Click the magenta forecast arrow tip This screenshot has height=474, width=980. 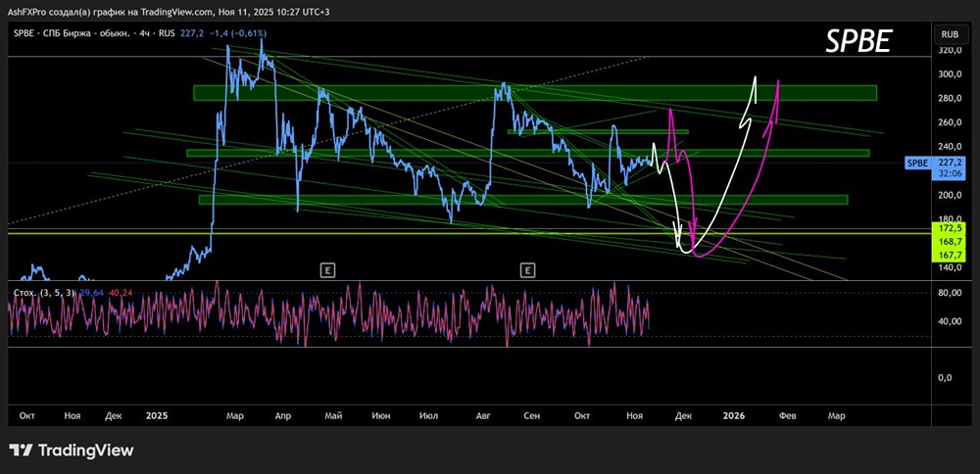(x=778, y=81)
